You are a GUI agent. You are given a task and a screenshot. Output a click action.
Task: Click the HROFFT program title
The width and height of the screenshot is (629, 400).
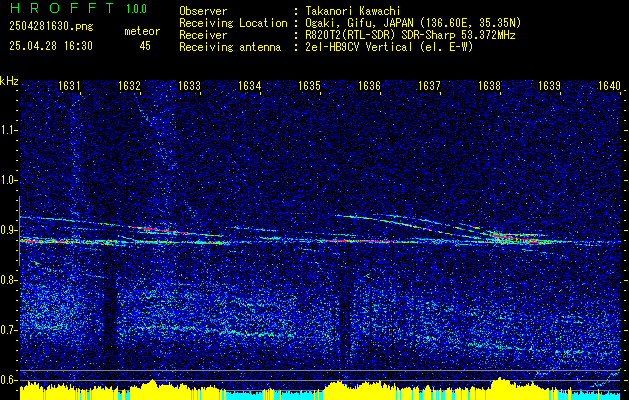point(63,8)
